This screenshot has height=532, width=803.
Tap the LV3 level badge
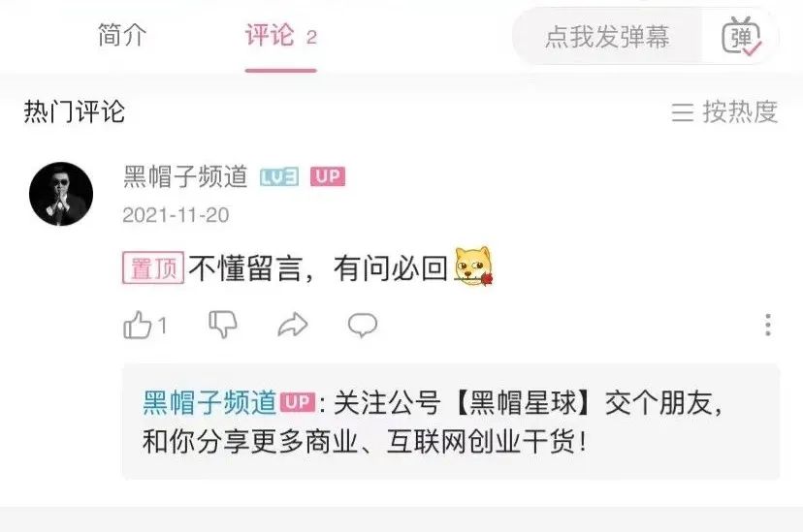pos(279,177)
